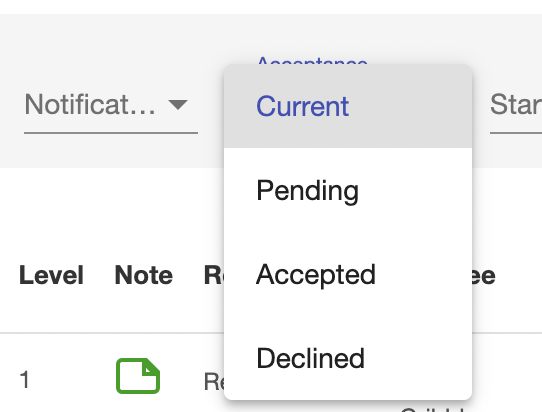Click the column header starting with 'R'
542x412 pixels.
(x=214, y=275)
